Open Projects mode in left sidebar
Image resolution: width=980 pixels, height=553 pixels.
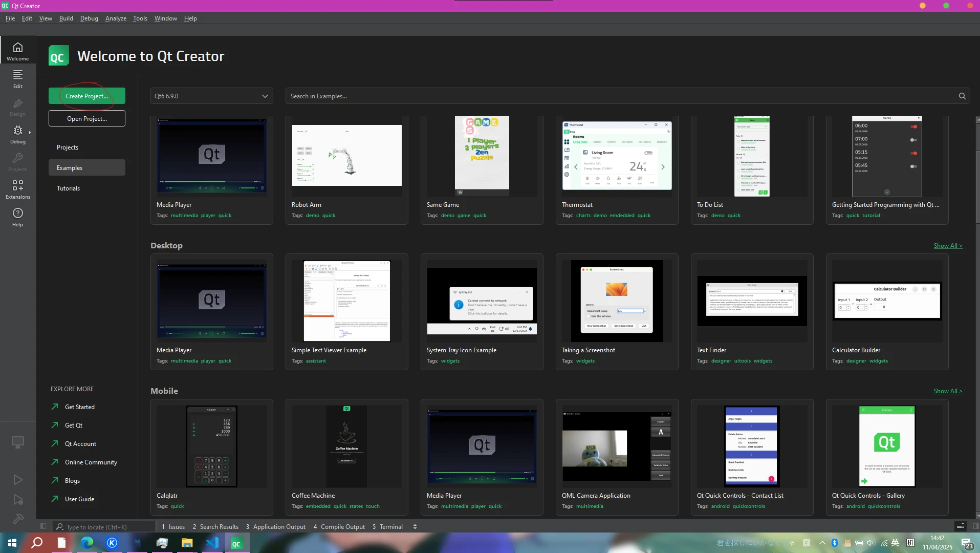18,162
